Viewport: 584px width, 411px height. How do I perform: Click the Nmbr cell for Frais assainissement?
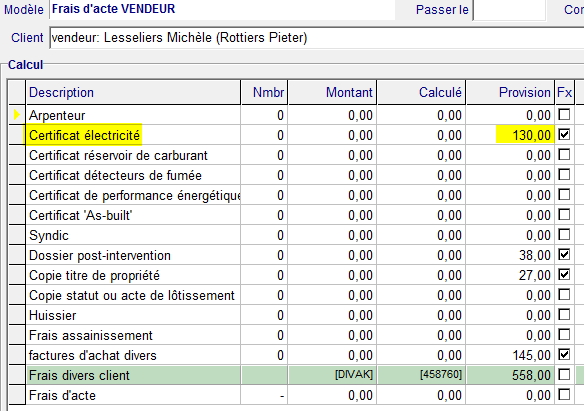264,335
